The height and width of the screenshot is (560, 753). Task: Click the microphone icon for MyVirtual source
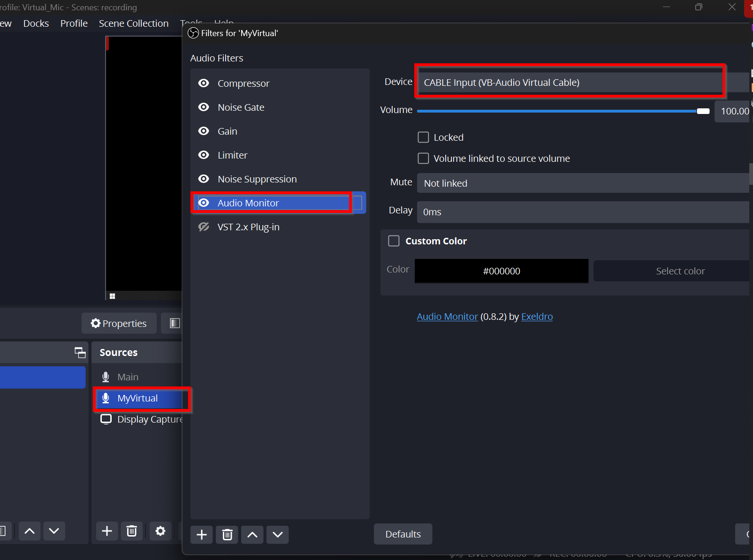click(x=106, y=398)
